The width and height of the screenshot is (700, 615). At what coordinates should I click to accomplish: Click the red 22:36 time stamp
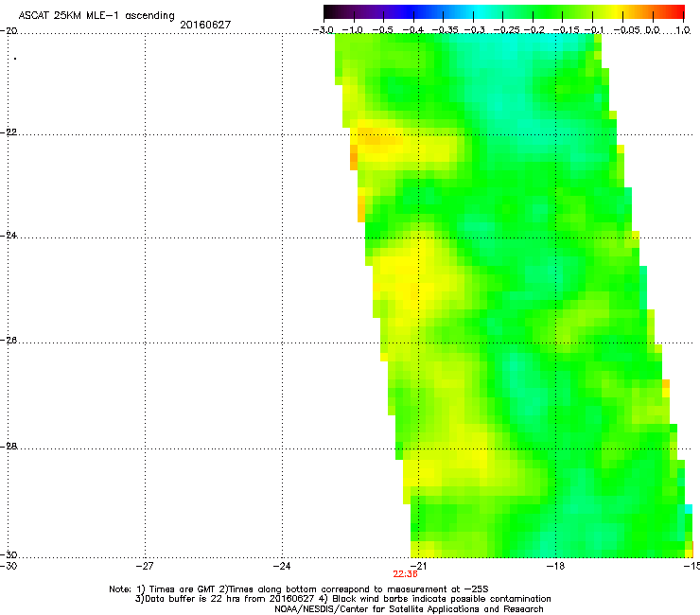pos(406,574)
